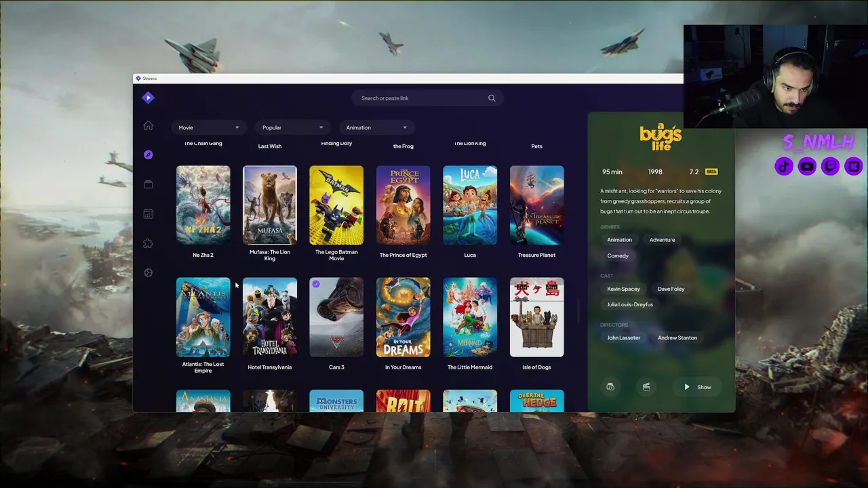Open cast member Julia Louis-Dreyfus
This screenshot has width=868, height=488.
click(630, 304)
